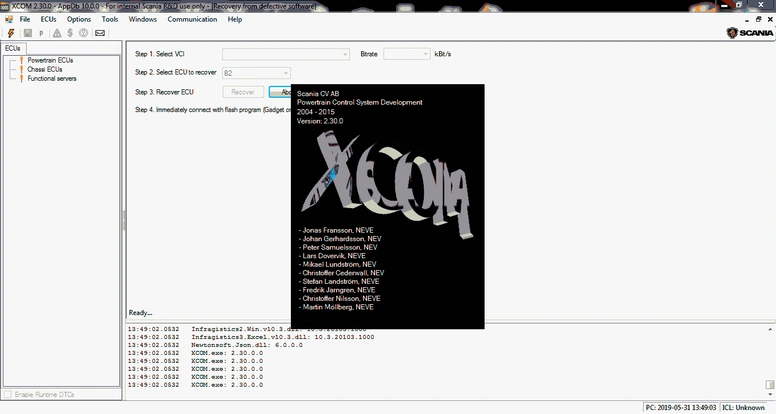Click Peter Samuelsson, NEV credit line
Image resolution: width=776 pixels, height=414 pixels.
[x=338, y=247]
